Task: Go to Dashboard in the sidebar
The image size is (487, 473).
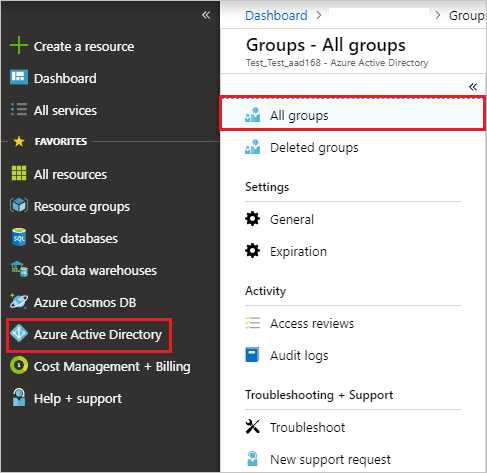Action: pyautogui.click(x=65, y=78)
